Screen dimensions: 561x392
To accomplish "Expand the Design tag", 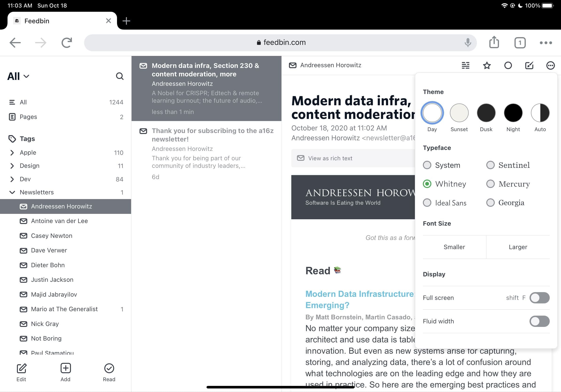I will [x=12, y=166].
